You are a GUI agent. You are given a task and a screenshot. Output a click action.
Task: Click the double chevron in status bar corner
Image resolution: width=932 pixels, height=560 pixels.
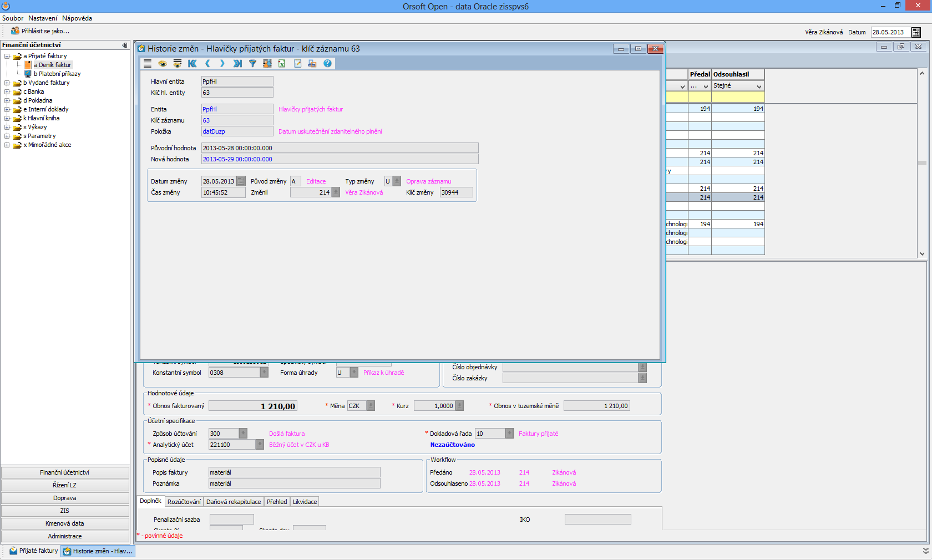tap(925, 551)
